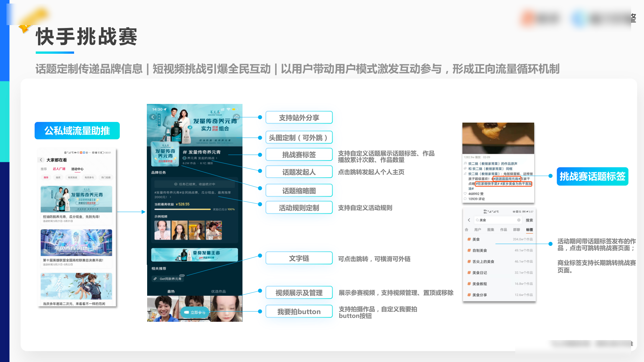Click the 公私域流量助推 blue label

77,131
